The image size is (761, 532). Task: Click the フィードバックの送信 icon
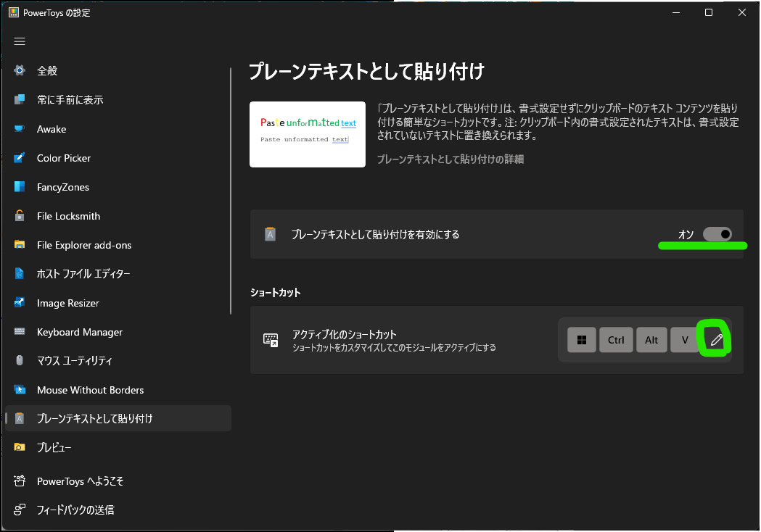(20, 510)
